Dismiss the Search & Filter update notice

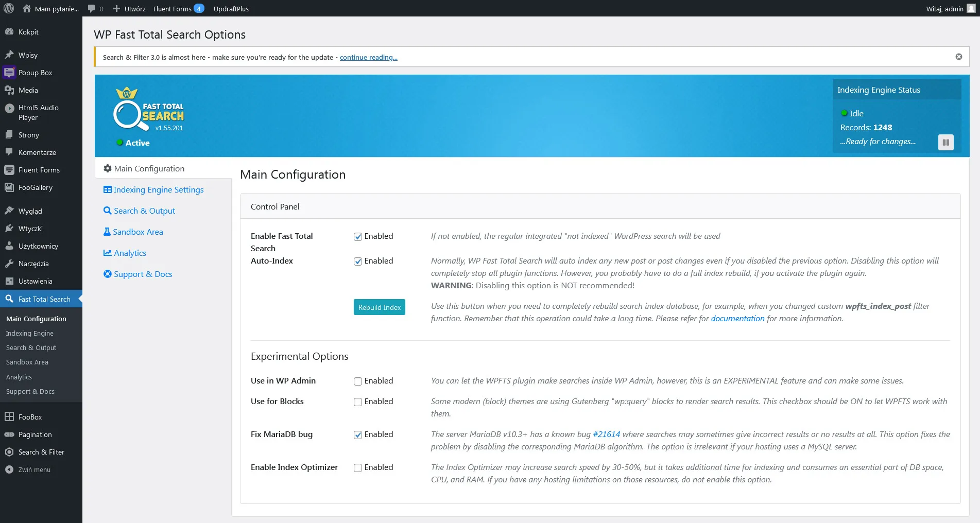point(958,57)
